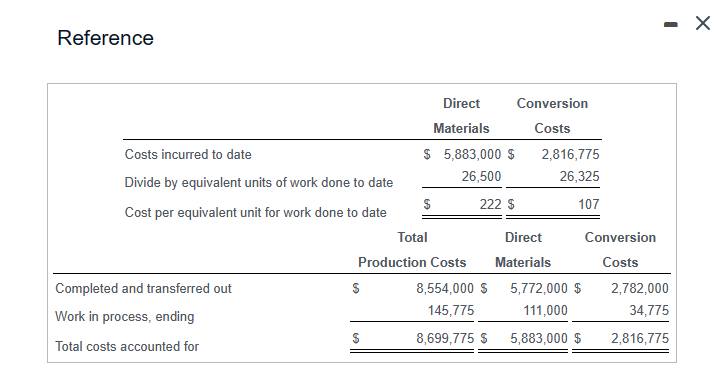The width and height of the screenshot is (724, 374).
Task: Click the Costs incurred to date label
Action: coord(188,154)
